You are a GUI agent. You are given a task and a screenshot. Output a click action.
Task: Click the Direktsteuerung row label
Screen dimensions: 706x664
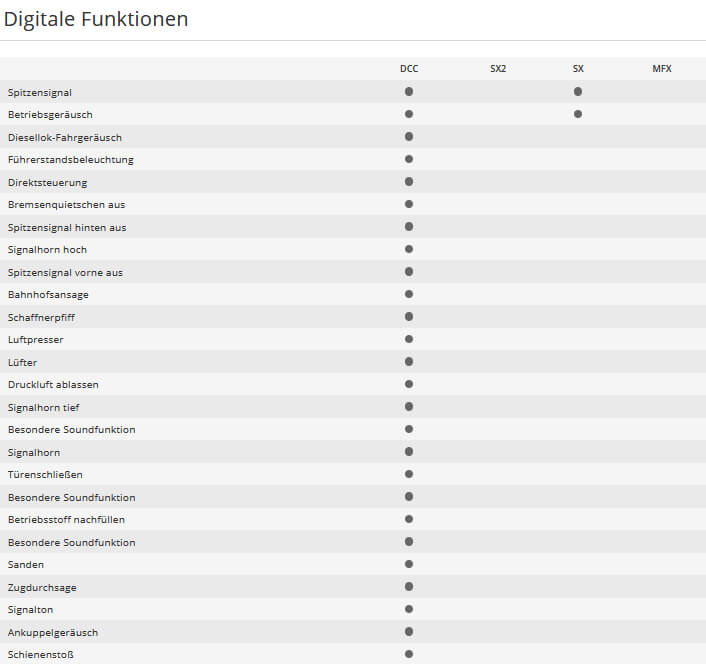point(47,183)
